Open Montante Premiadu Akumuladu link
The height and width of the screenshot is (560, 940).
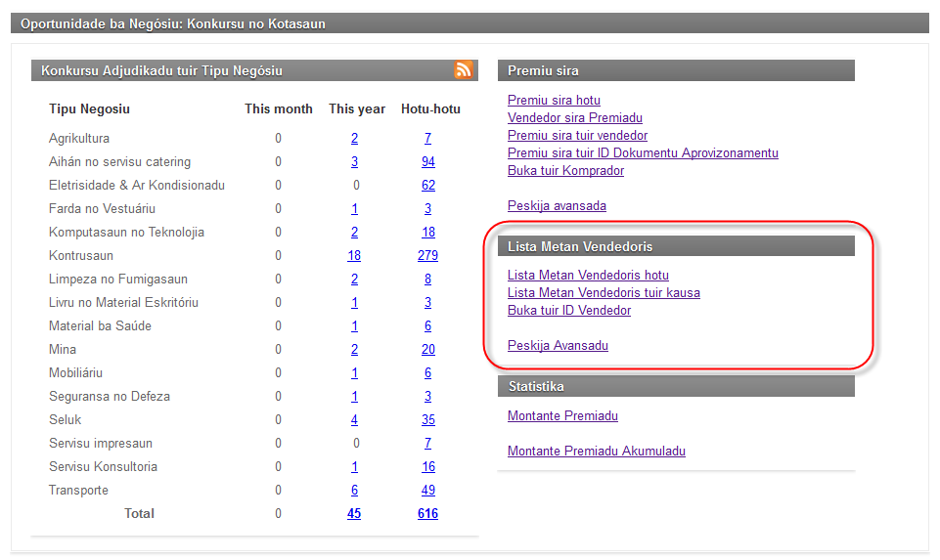[x=596, y=452]
